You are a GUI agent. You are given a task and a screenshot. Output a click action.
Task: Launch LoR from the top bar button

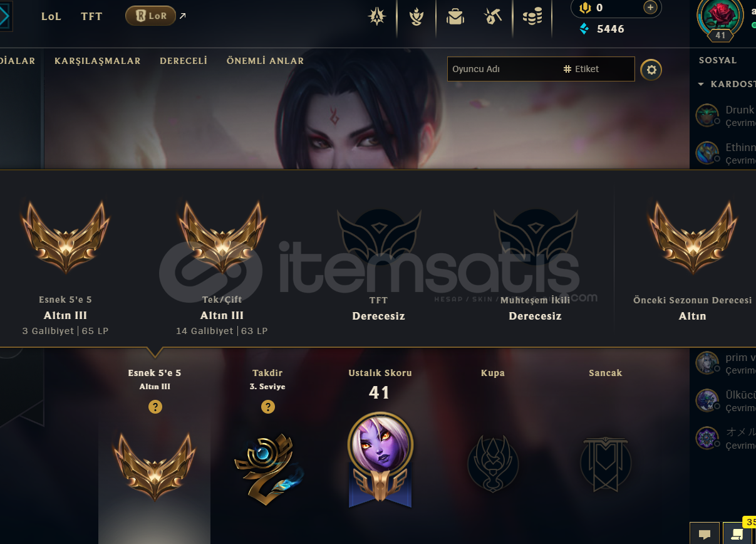click(150, 16)
